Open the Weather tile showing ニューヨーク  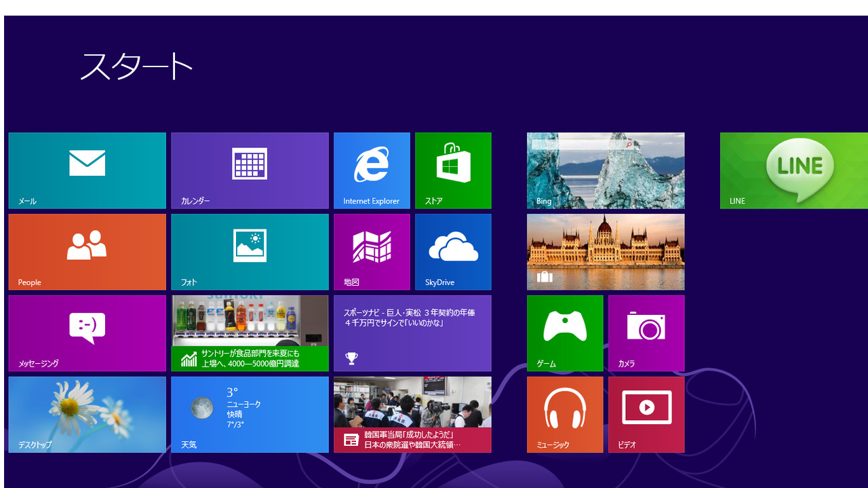[x=250, y=415]
